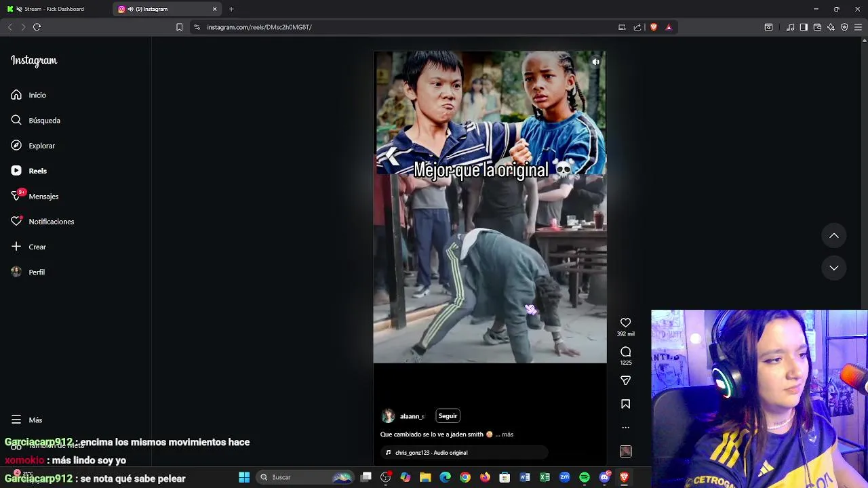868x488 pixels.
Task: Click Crear to make a new post
Action: pyautogui.click(x=28, y=247)
